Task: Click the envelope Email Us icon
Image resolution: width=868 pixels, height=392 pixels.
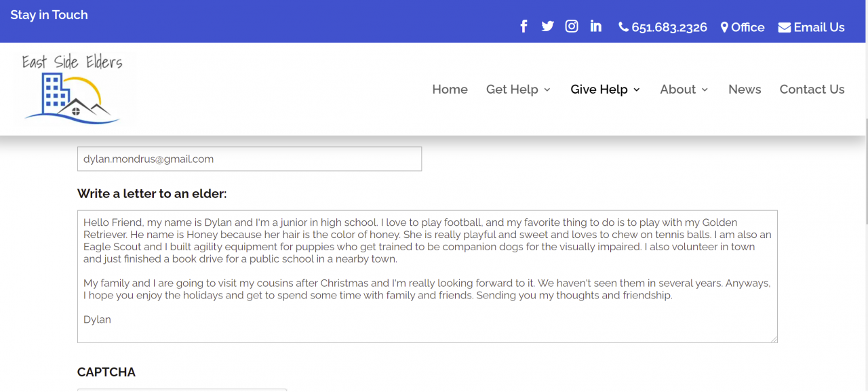Action: pyautogui.click(x=784, y=28)
